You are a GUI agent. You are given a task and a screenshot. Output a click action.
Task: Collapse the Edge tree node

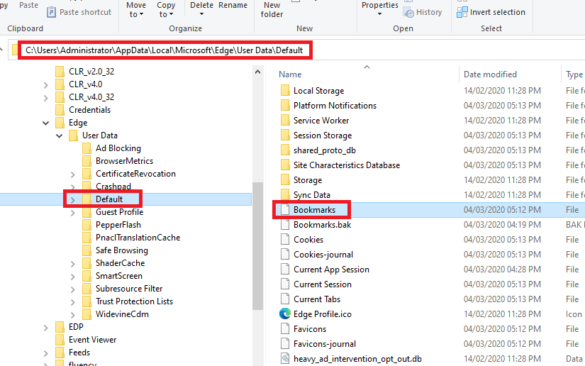click(46, 123)
